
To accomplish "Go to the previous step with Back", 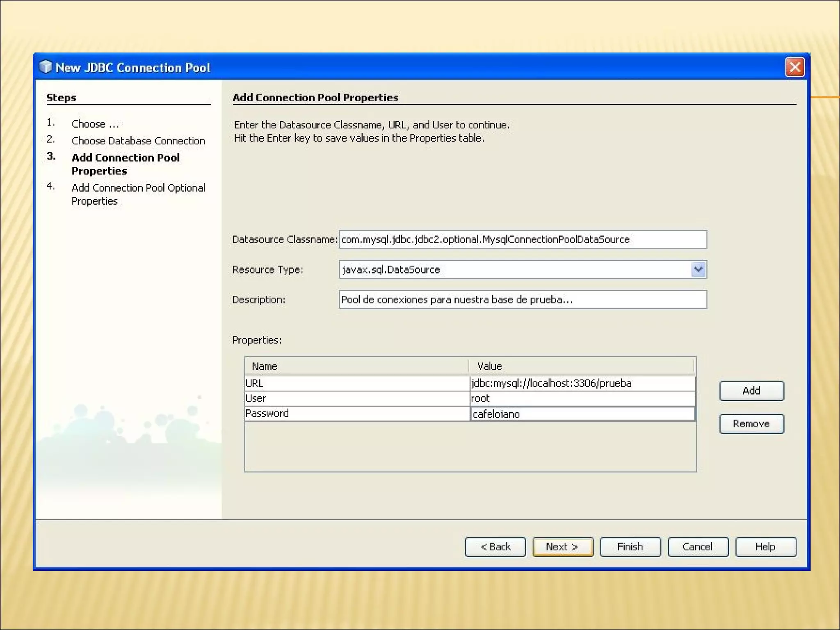I will 495,547.
